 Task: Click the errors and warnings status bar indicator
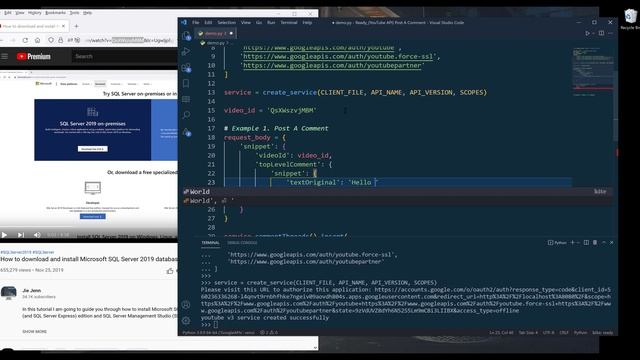pyautogui.click(x=269, y=332)
